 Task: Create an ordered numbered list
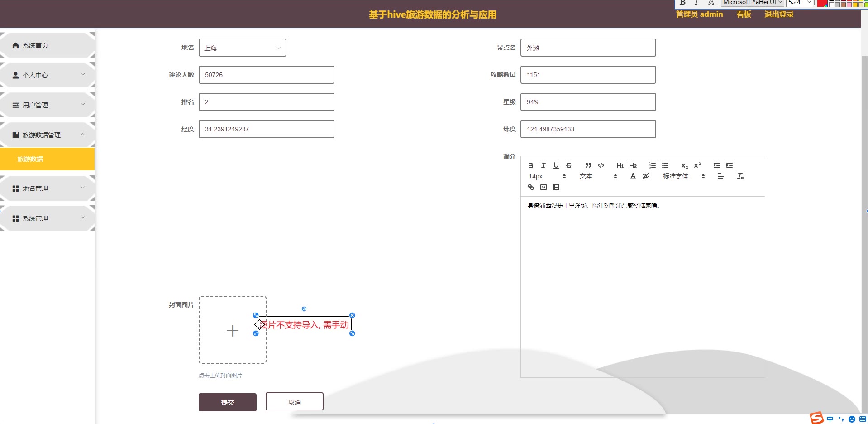(x=652, y=165)
